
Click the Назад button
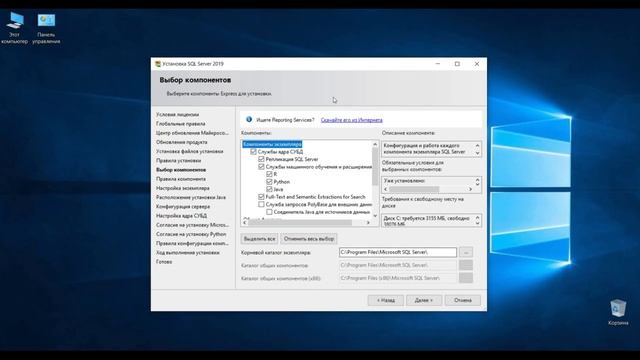(x=386, y=300)
